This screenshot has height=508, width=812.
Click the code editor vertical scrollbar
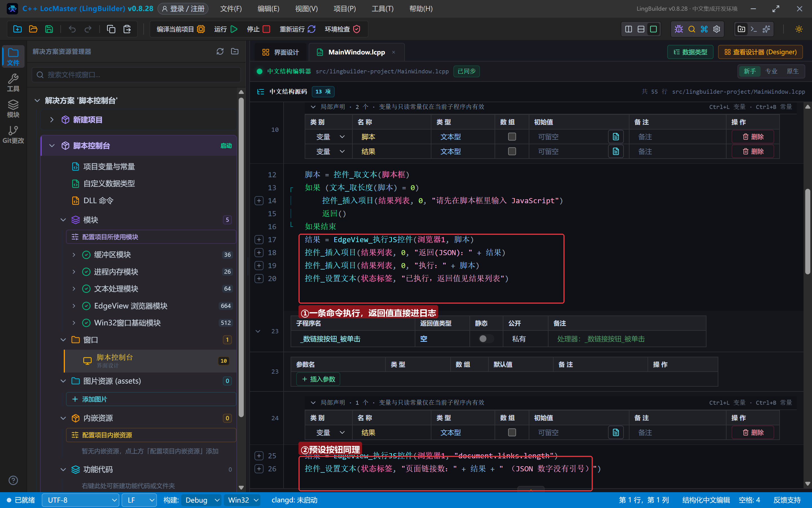(x=808, y=232)
